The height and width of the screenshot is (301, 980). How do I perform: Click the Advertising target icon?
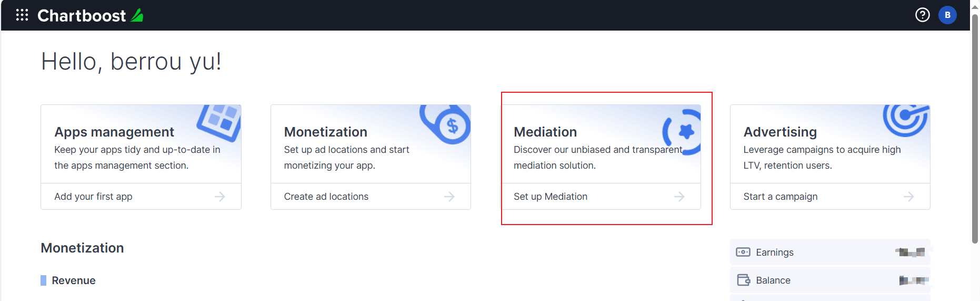(906, 118)
